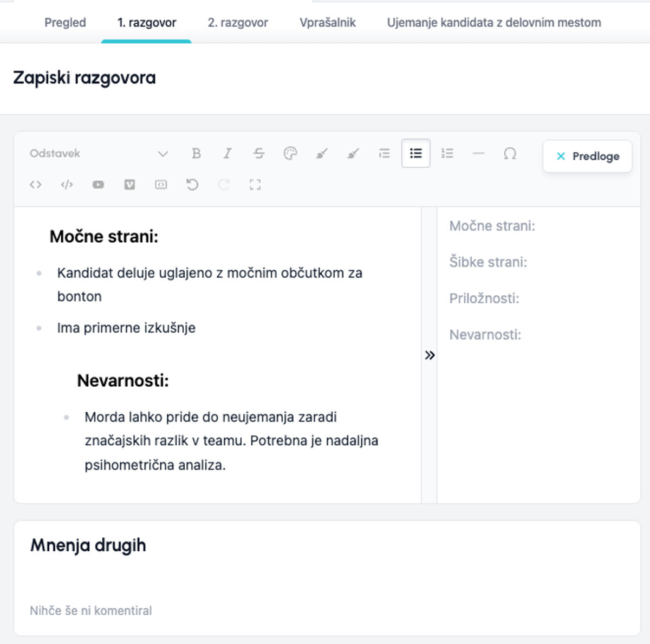The image size is (650, 644).
Task: Insert the Šibke strani template
Action: pos(488,262)
